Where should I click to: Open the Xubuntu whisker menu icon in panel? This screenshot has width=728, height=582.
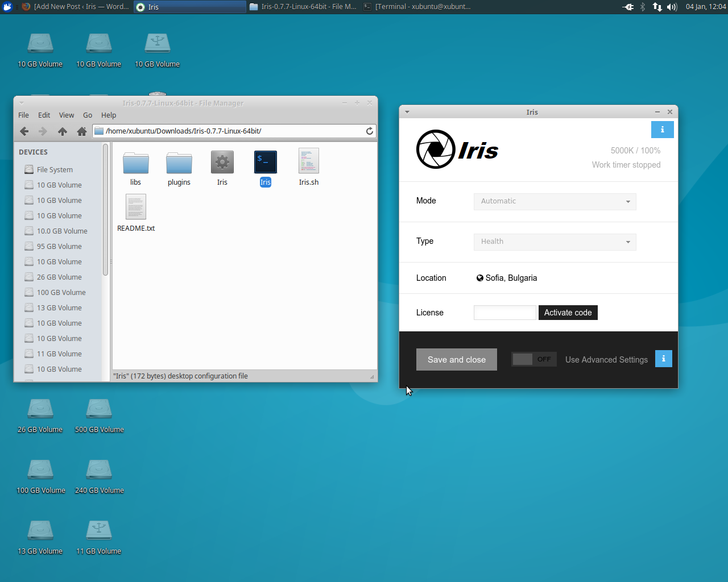tap(7, 7)
